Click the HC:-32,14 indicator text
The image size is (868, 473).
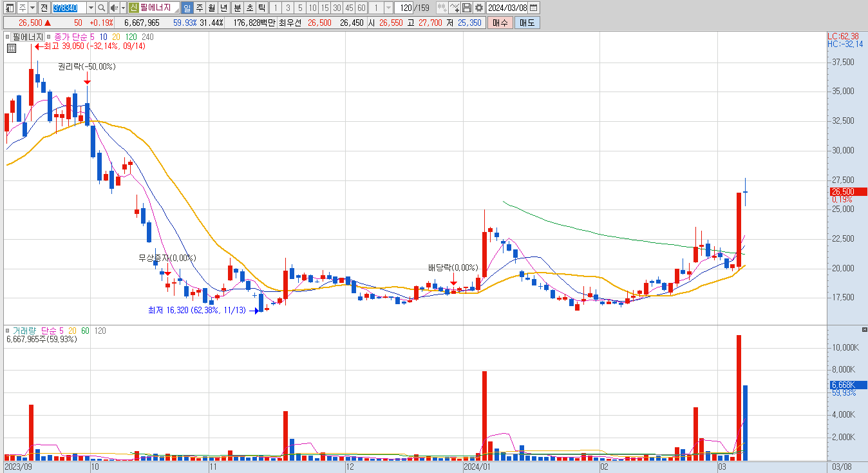[x=845, y=44]
